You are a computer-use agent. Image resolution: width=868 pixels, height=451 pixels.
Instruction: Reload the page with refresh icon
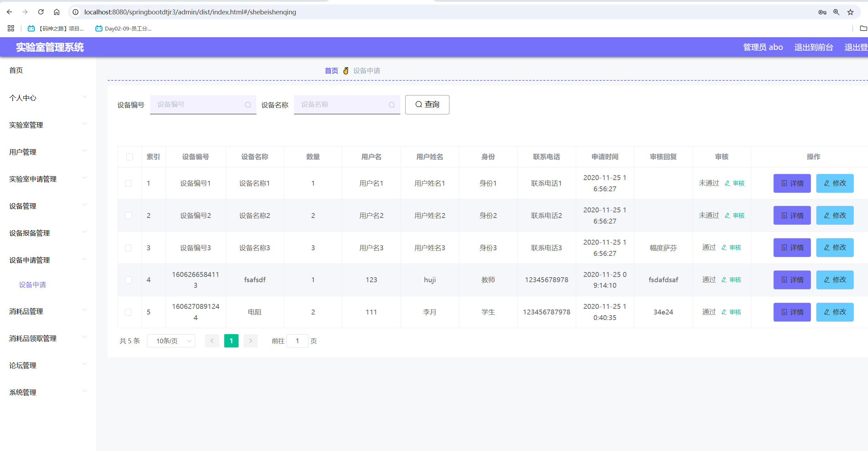[41, 12]
